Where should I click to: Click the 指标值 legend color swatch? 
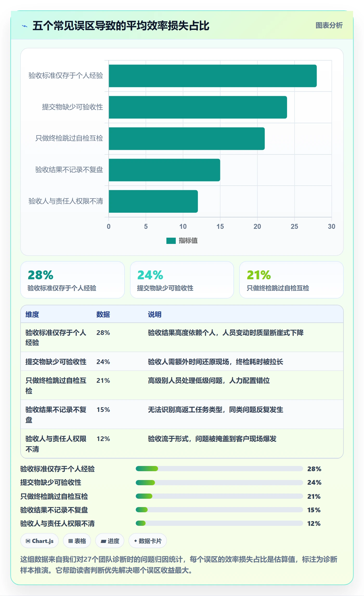click(x=171, y=241)
